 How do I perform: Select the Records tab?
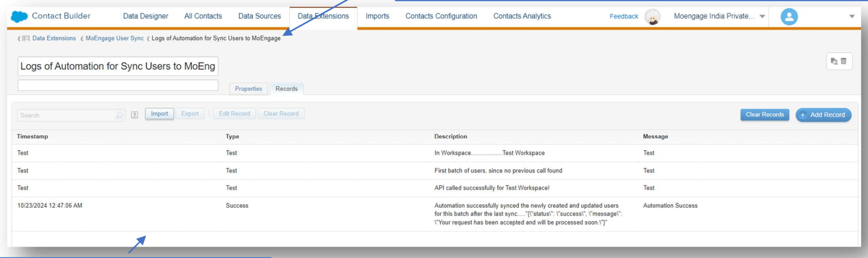(287, 89)
